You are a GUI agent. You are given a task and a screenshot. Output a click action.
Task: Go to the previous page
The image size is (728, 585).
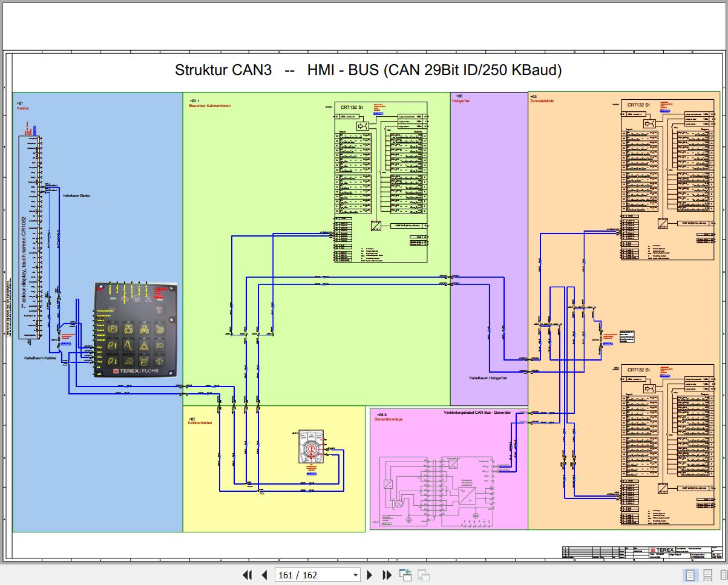pyautogui.click(x=264, y=575)
